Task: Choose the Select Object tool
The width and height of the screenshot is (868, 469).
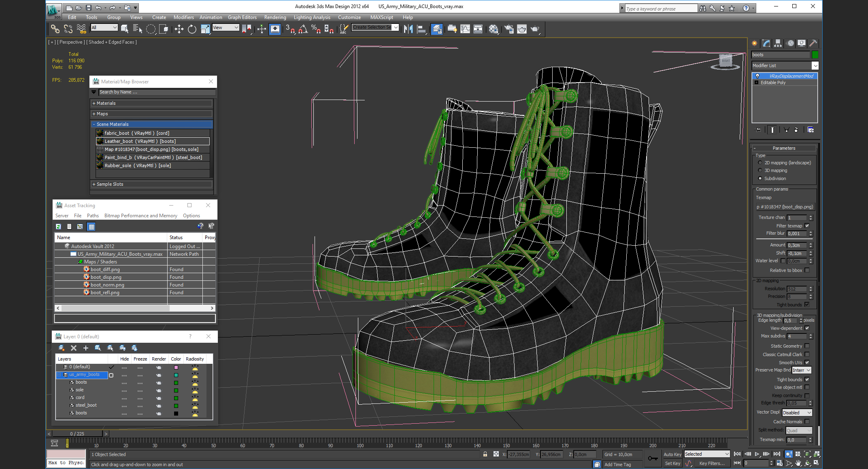Action: (125, 29)
